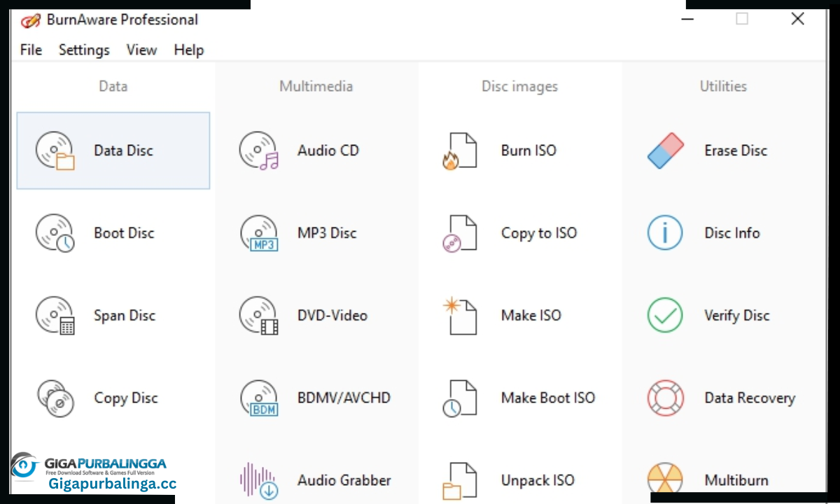Open the Disc Info blue i icon

point(665,233)
